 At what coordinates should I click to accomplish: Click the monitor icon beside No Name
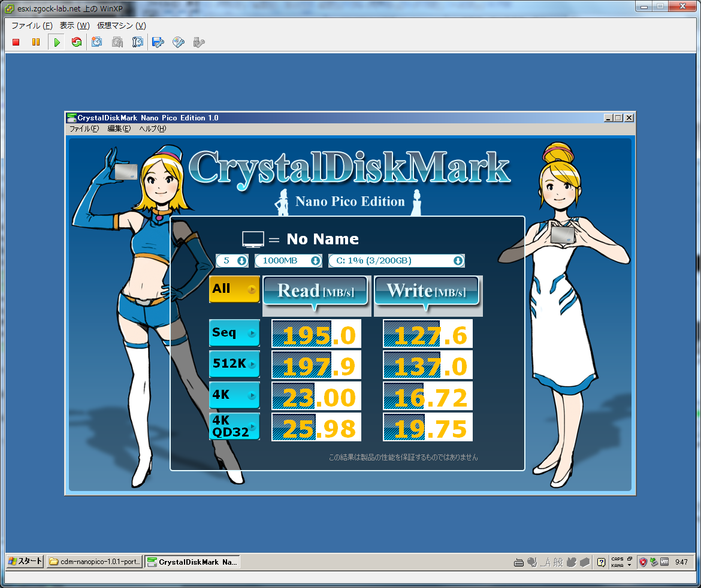point(253,240)
